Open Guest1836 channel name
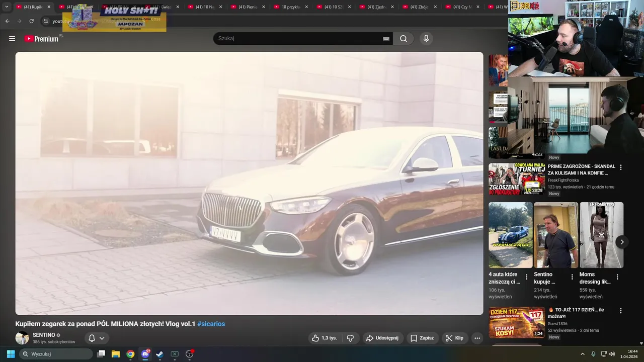This screenshot has width=644, height=362. pos(558,324)
